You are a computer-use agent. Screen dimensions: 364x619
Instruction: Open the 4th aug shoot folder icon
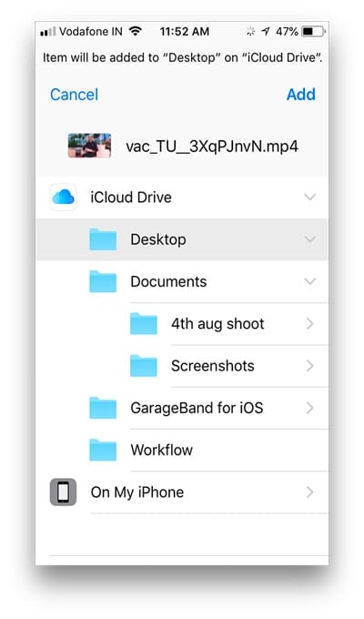tap(144, 324)
